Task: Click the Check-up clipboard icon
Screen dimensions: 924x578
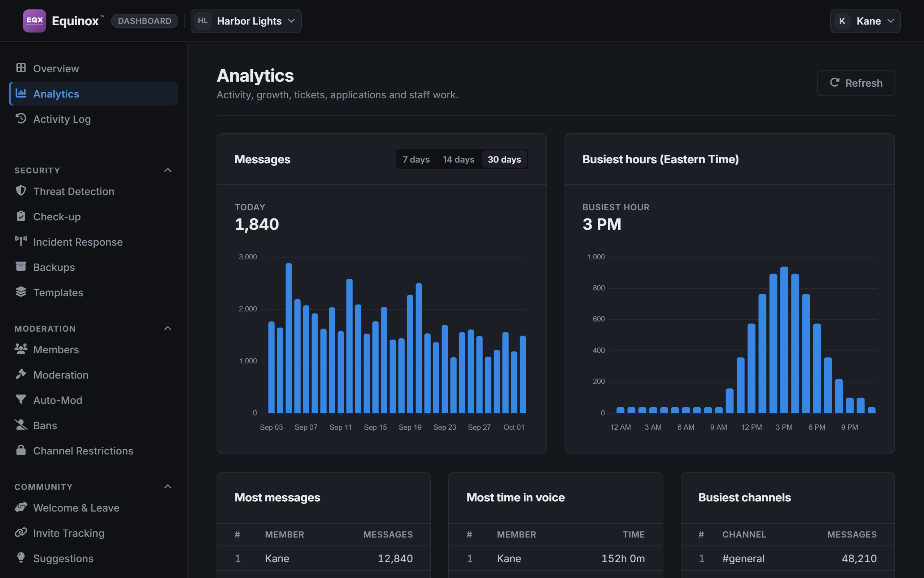Action: (x=21, y=216)
